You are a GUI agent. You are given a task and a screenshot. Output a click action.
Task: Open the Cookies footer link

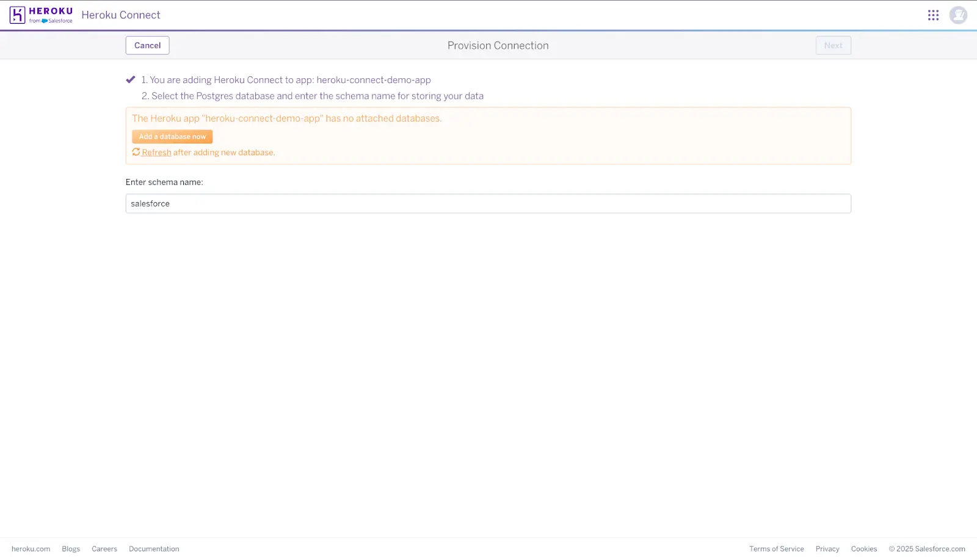(863, 548)
